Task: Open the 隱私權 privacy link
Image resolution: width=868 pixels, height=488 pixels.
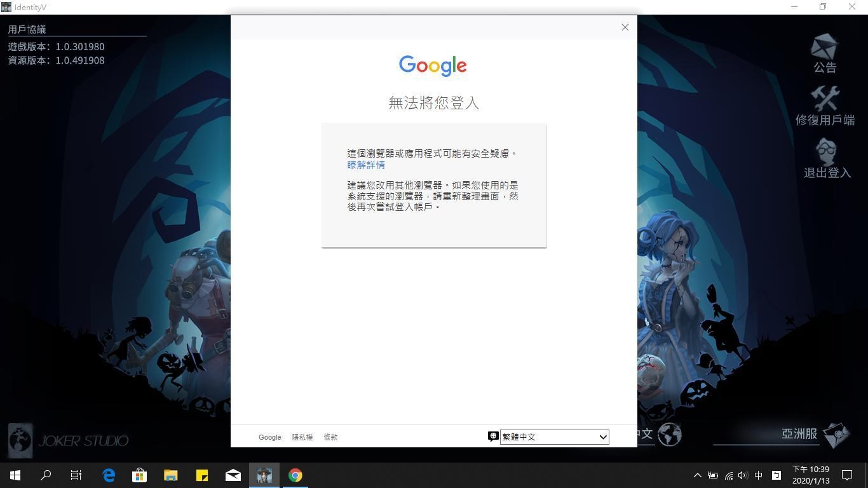Action: pyautogui.click(x=302, y=437)
